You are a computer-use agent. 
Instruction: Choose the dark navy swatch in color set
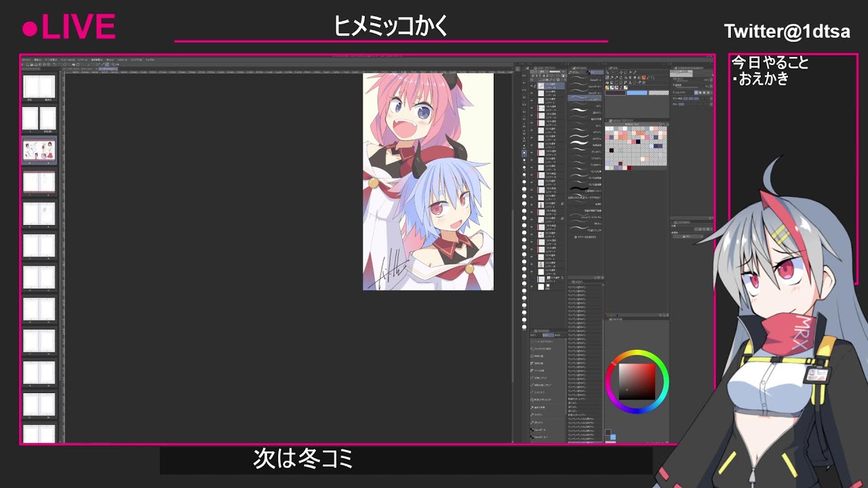point(638,142)
